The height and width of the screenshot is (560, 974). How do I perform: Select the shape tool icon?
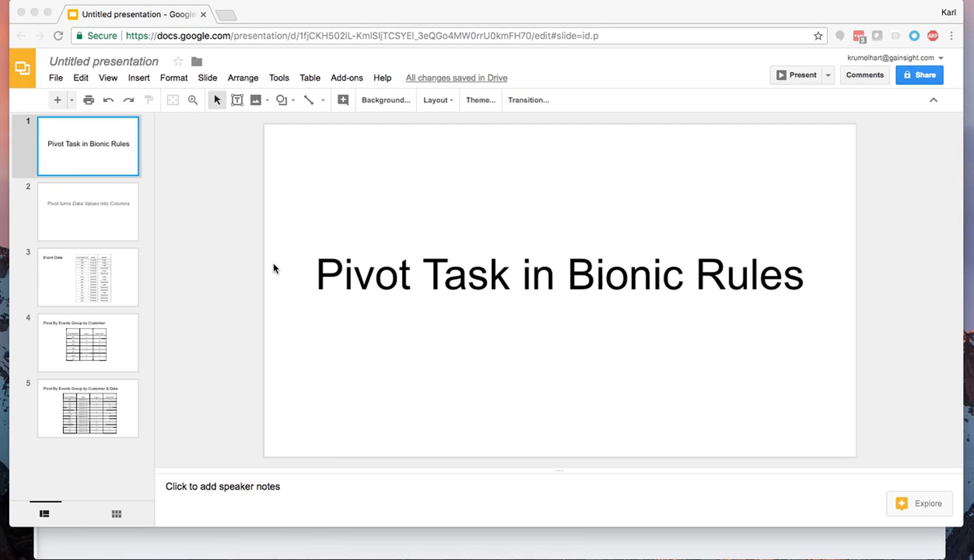(x=281, y=100)
